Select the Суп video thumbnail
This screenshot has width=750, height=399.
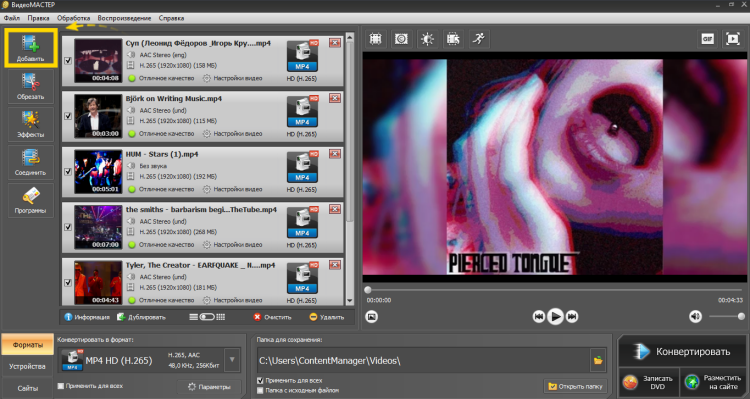[x=98, y=61]
